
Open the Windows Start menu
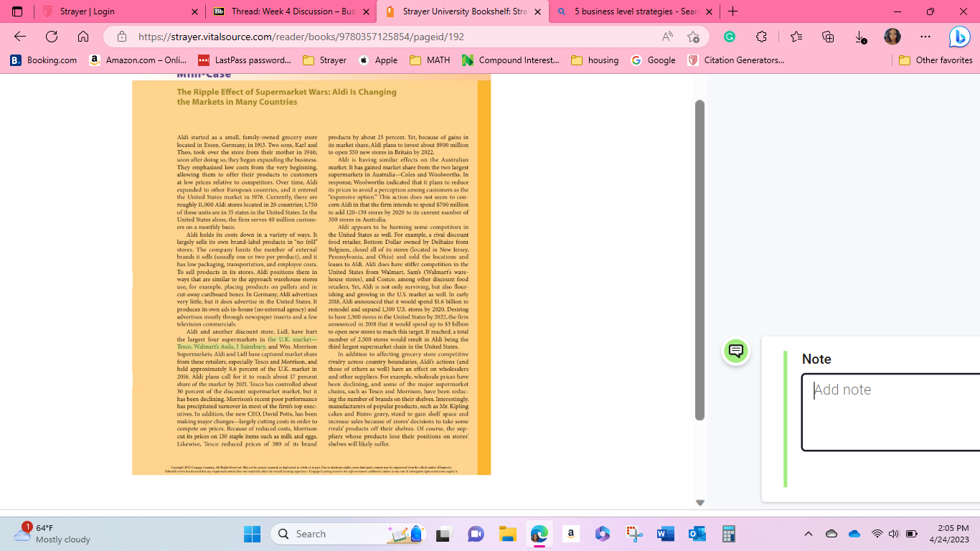click(x=252, y=534)
